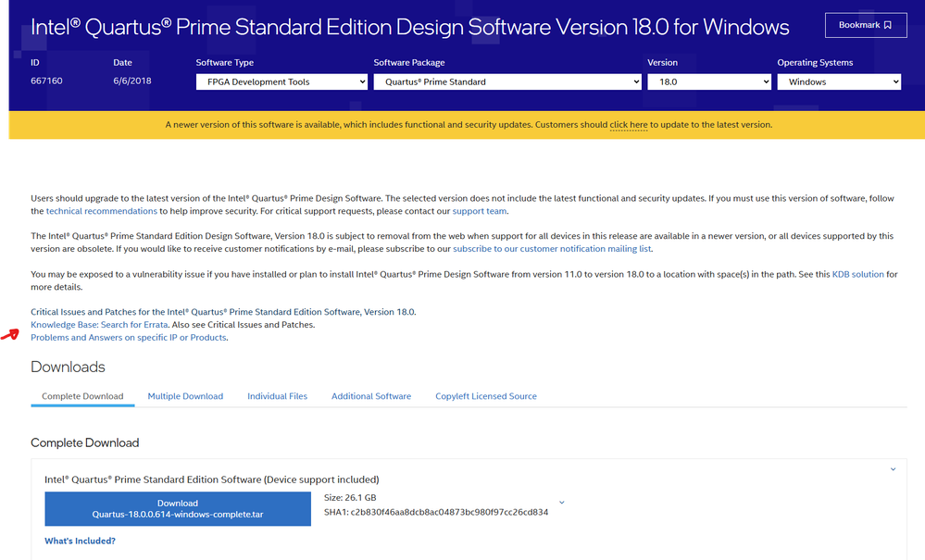The height and width of the screenshot is (560, 925).
Task: Open Problems and Answers on specific IP
Action: [129, 338]
